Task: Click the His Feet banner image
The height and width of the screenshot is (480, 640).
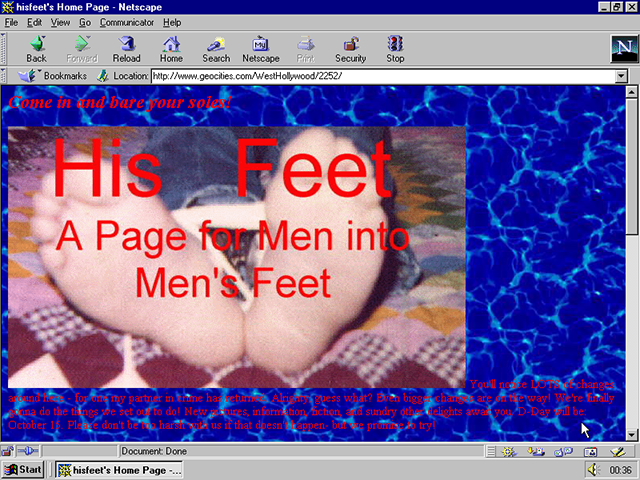Action: (x=237, y=255)
